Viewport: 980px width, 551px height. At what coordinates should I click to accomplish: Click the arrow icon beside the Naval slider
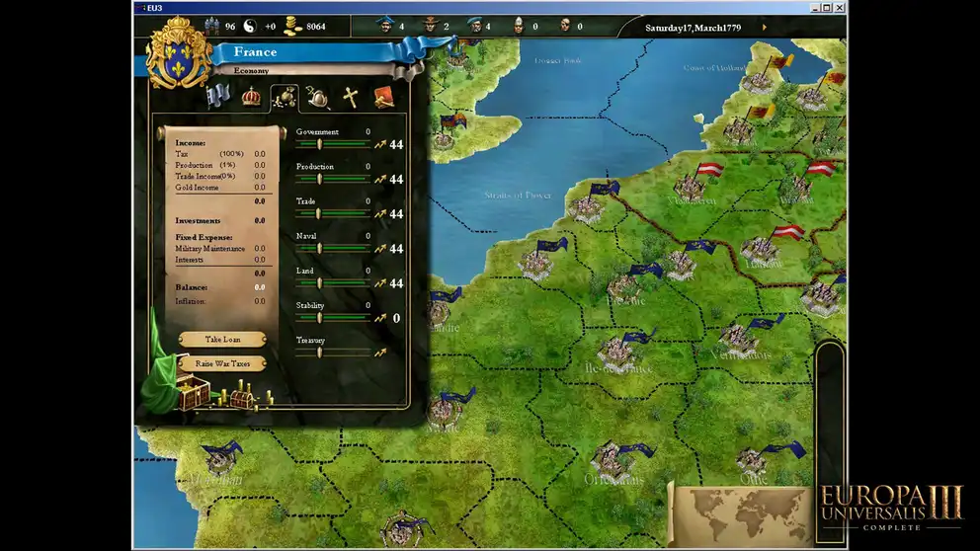(379, 249)
